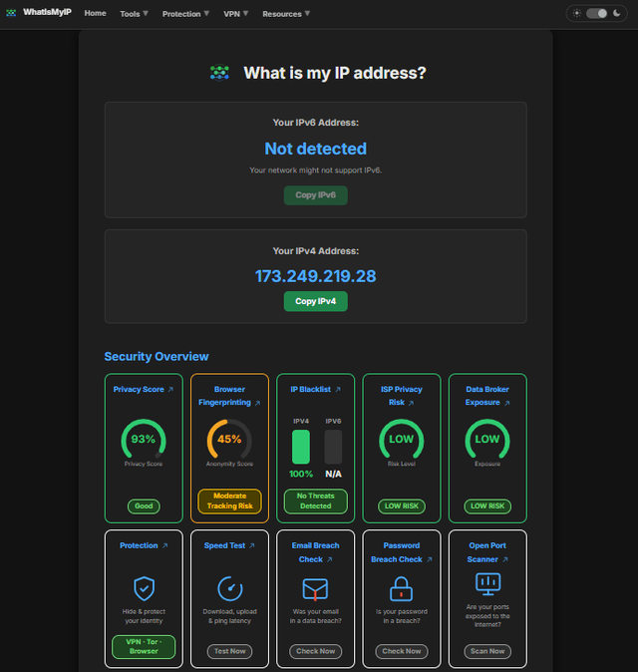Image resolution: width=638 pixels, height=672 pixels.
Task: Click the envelope Email Breach icon
Action: [x=315, y=589]
